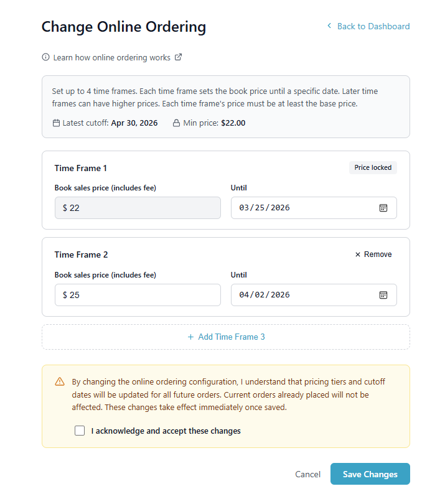Open the calendar picker for Time Frame 1
Image resolution: width=445 pixels, height=504 pixels.
(x=383, y=208)
